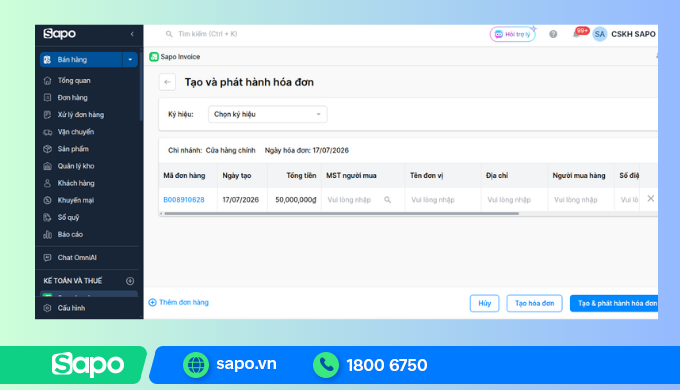Click the Cấu hình gear icon
This screenshot has width=680, height=390.
tap(48, 308)
